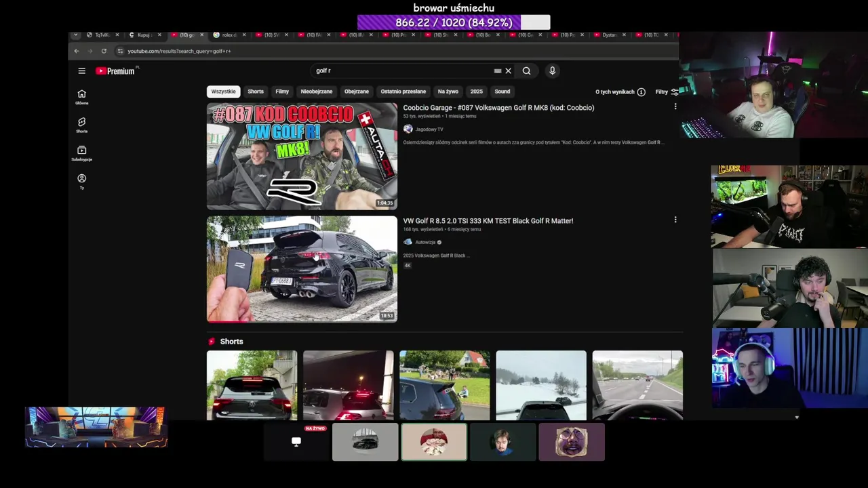868x488 pixels.
Task: Open options for VW Golf R 8.5 video
Action: (x=675, y=220)
